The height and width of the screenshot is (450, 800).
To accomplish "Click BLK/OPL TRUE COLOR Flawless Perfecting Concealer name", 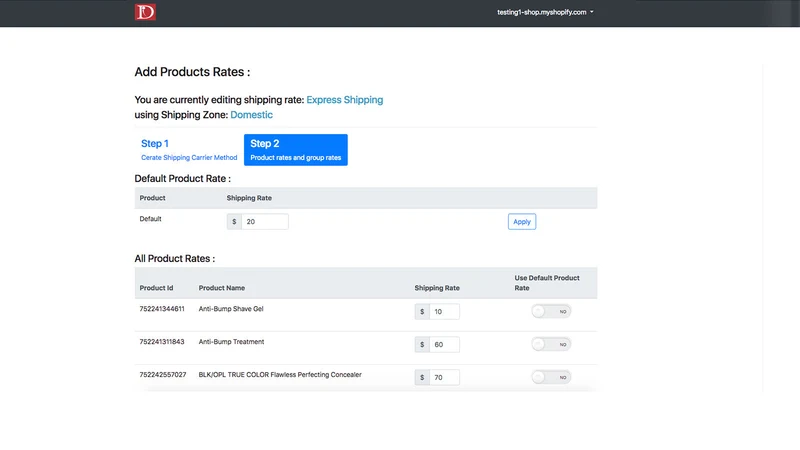I will pos(280,374).
